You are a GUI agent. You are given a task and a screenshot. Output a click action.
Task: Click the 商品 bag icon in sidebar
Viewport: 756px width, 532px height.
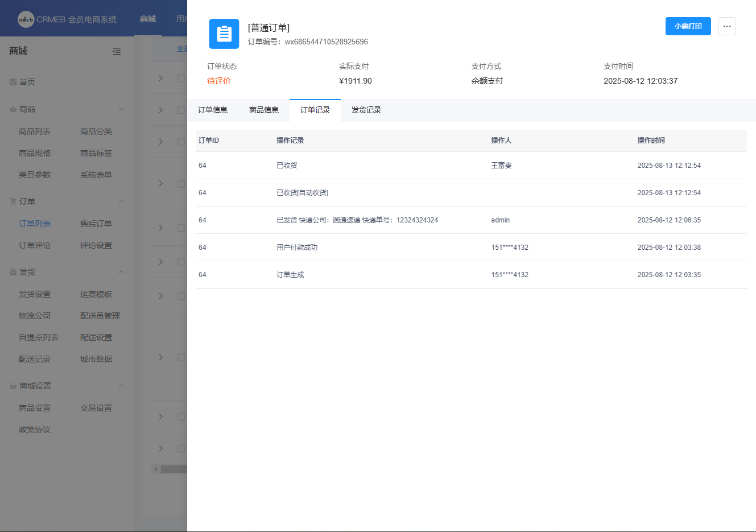(x=13, y=109)
